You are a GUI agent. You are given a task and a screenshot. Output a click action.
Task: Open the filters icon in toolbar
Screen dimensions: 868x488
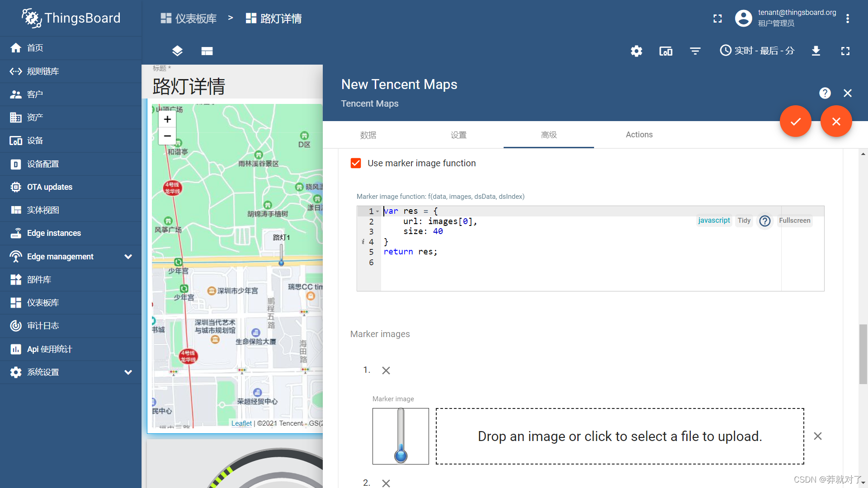coord(695,51)
